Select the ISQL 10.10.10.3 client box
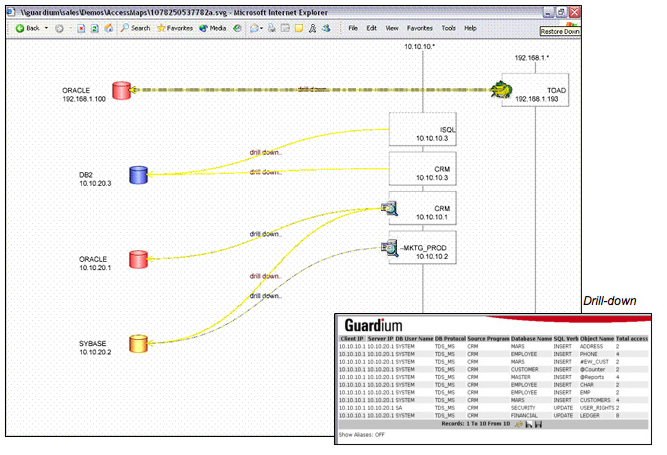The width and height of the screenshot is (667, 455). tap(422, 129)
